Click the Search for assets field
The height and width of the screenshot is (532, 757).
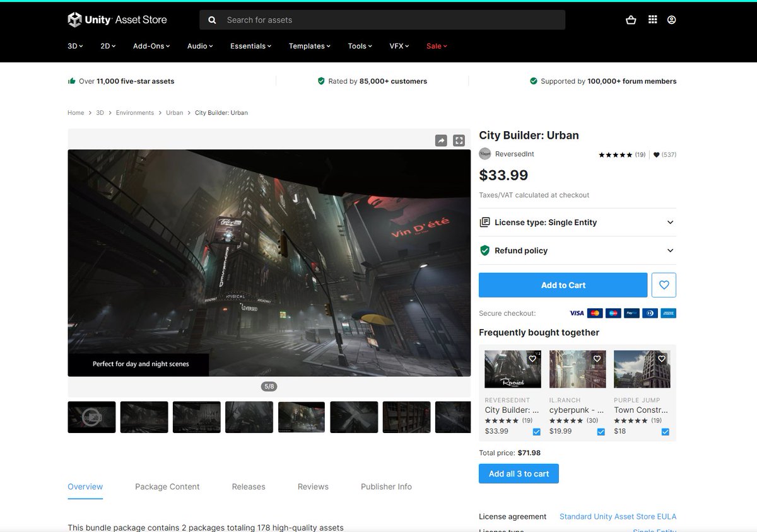coord(382,20)
